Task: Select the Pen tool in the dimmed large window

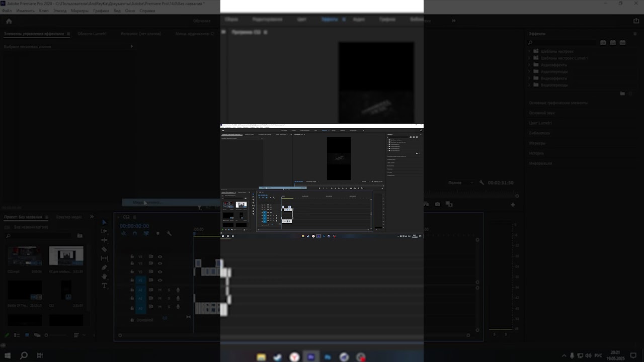Action: point(104,267)
